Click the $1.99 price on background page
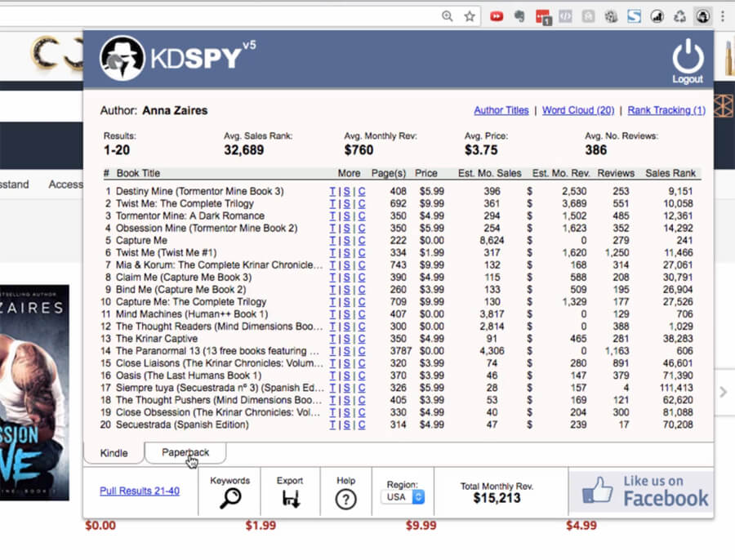Screen dimensions: 735x560 pyautogui.click(x=261, y=526)
